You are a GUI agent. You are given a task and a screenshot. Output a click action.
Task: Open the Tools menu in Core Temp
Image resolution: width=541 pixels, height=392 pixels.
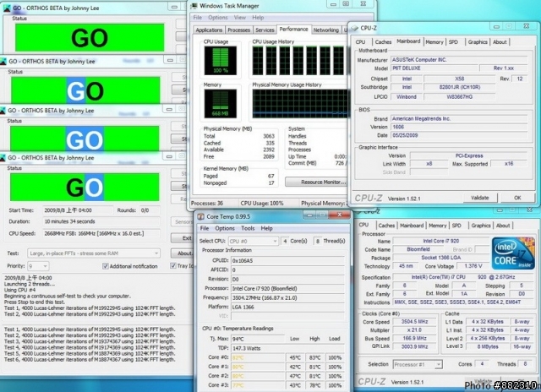point(248,228)
